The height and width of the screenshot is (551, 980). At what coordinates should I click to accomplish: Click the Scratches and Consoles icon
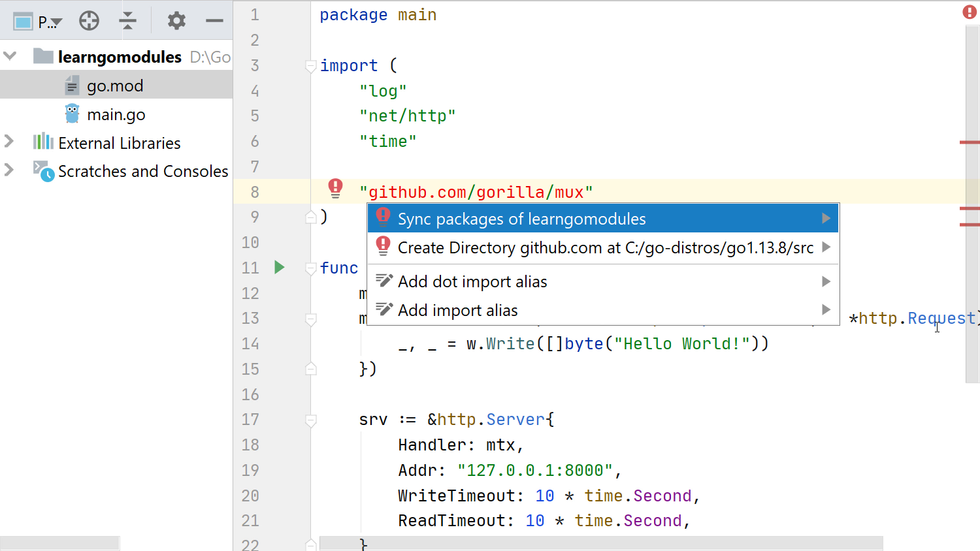pyautogui.click(x=44, y=171)
